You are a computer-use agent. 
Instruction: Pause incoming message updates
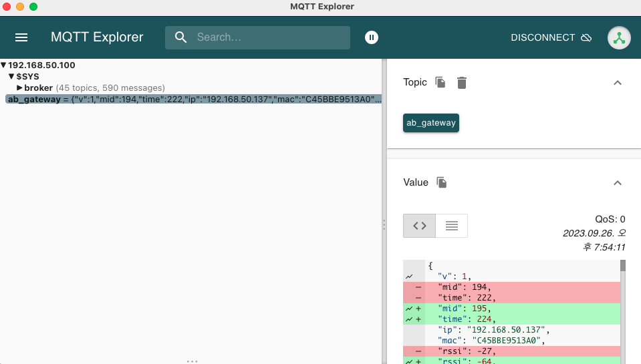tap(371, 37)
